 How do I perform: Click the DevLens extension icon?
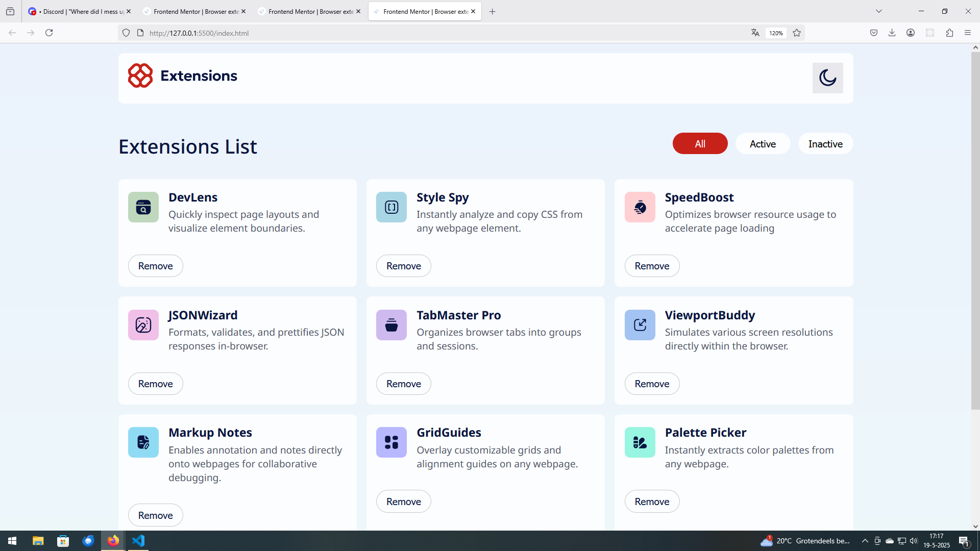143,207
